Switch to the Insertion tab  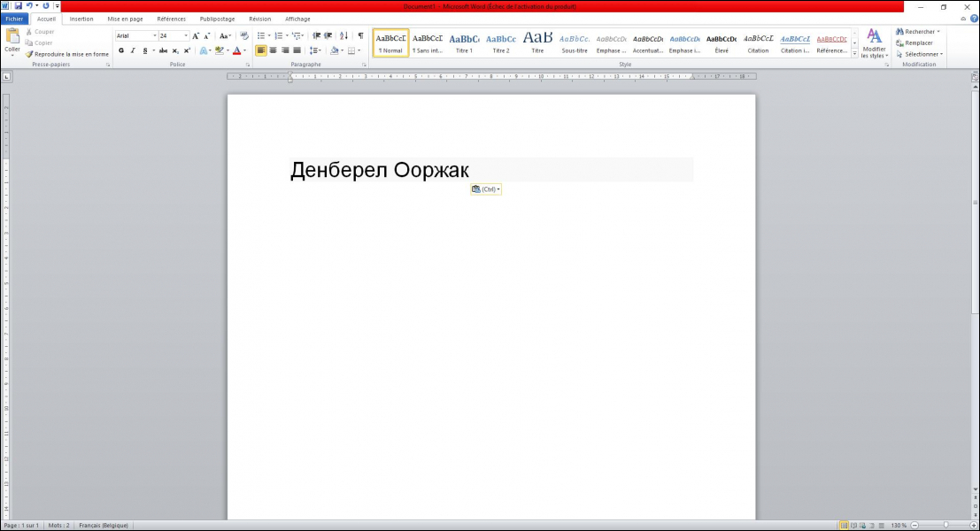point(81,19)
